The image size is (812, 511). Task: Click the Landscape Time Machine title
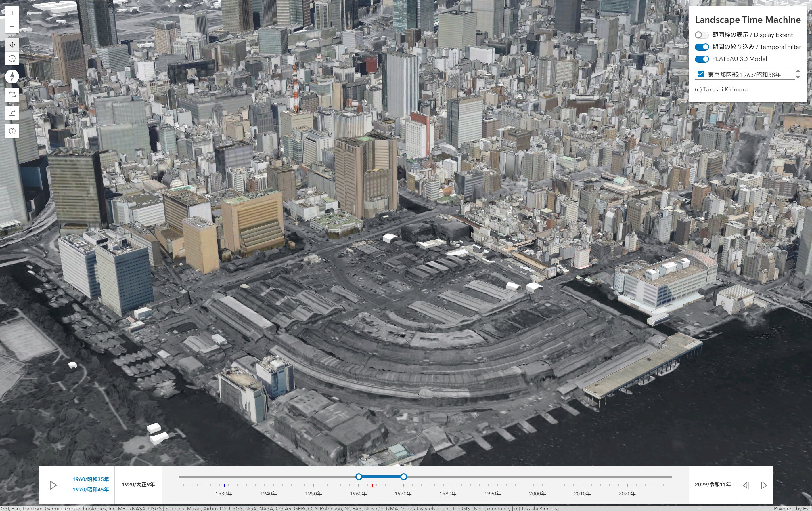748,20
